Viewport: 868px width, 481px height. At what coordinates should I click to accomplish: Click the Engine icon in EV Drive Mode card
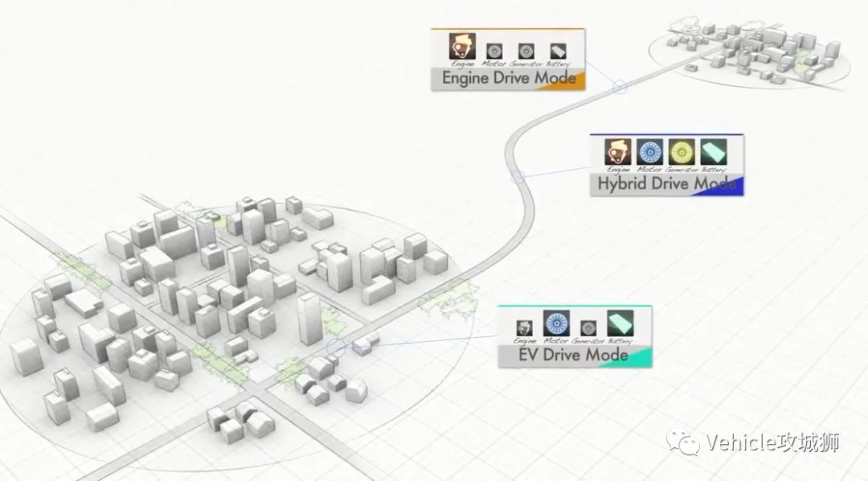pos(524,328)
